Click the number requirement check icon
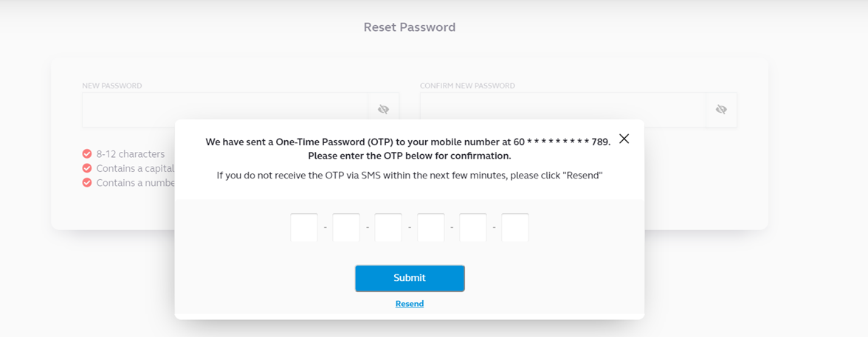868x337 pixels. coord(87,183)
